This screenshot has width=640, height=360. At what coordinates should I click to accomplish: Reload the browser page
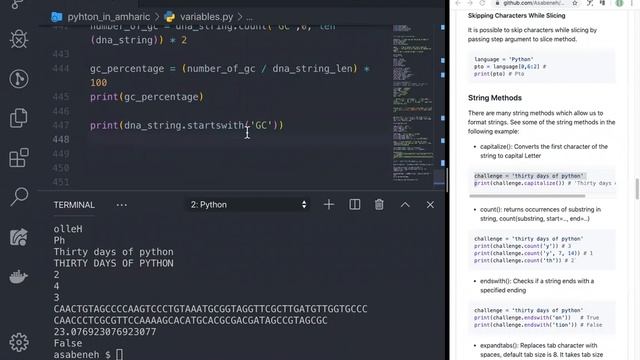(482, 3)
